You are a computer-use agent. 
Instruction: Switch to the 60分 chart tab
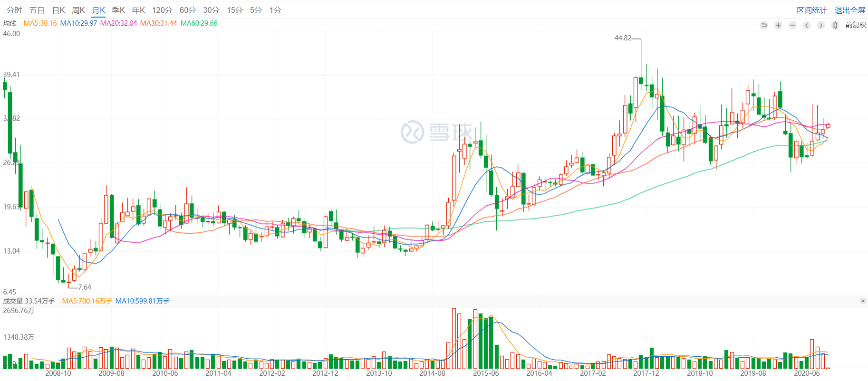click(187, 10)
